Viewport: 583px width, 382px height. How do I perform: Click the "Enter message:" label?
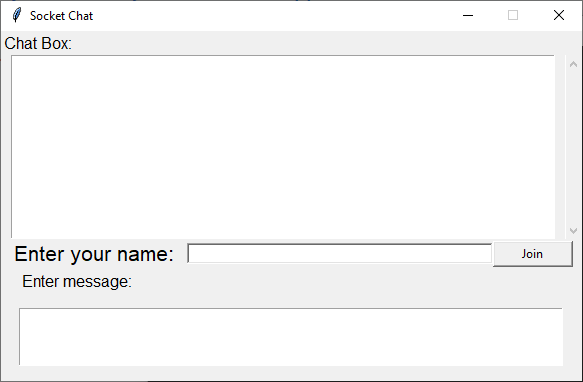(77, 281)
